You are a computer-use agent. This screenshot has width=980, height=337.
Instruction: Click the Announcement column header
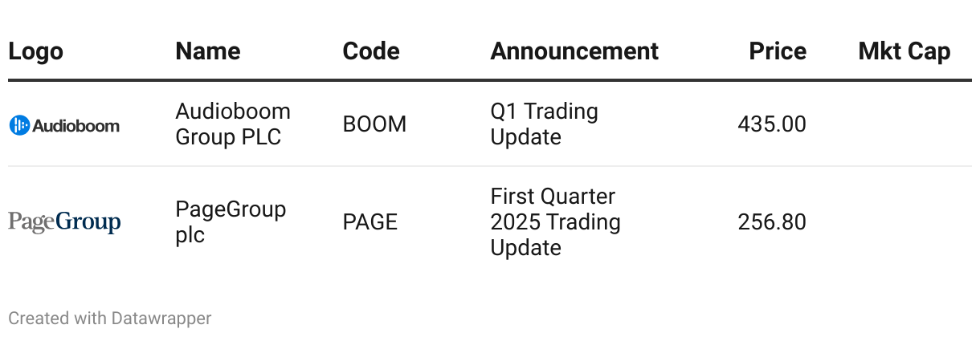[x=574, y=51]
